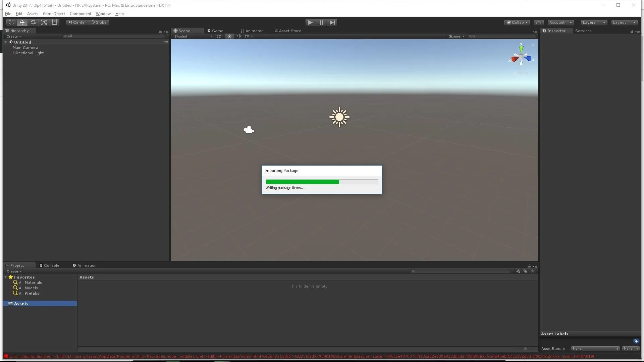
Task: Click the Step frame button
Action: [332, 22]
